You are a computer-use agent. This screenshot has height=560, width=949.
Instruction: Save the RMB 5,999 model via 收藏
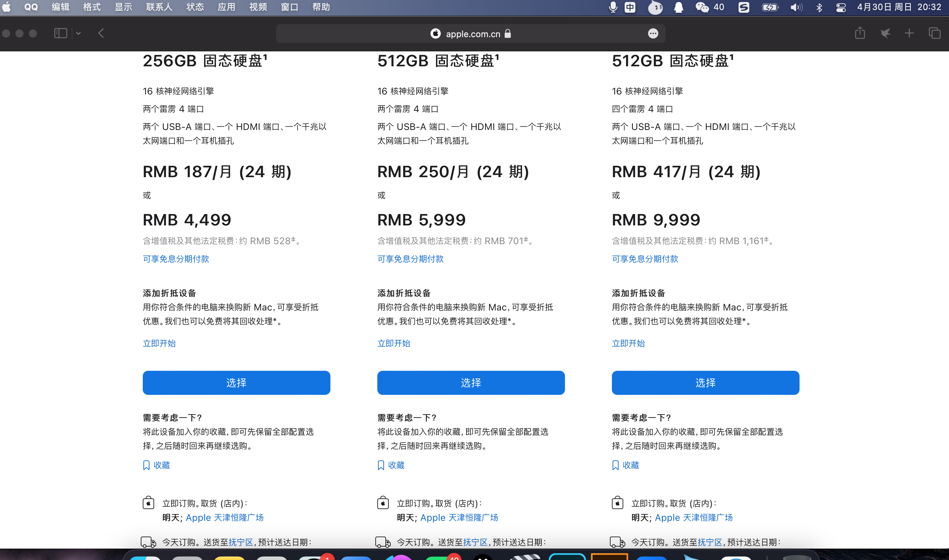tap(391, 465)
